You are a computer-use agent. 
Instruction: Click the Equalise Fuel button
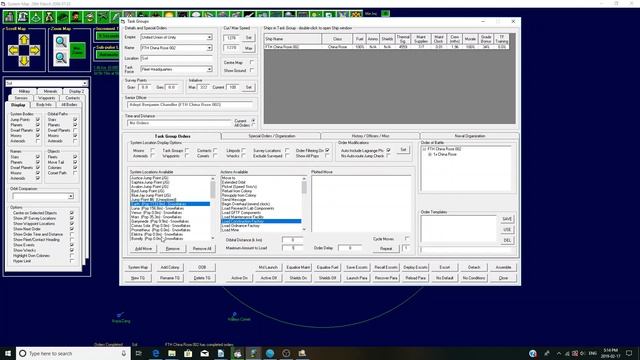click(x=327, y=267)
